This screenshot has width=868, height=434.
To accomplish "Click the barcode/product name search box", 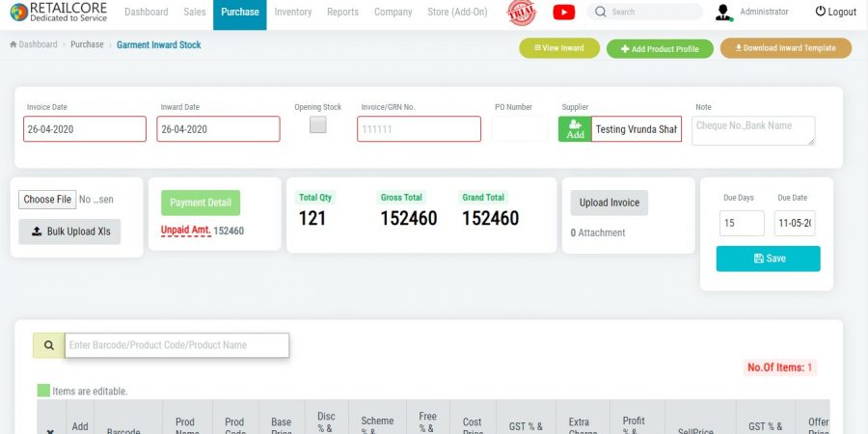I will (177, 345).
